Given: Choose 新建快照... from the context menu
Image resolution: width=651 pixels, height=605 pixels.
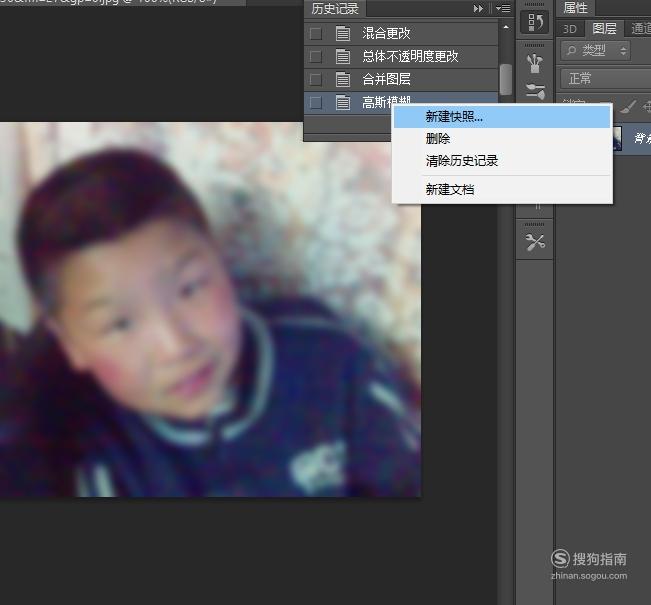Looking at the screenshot, I should pos(502,117).
